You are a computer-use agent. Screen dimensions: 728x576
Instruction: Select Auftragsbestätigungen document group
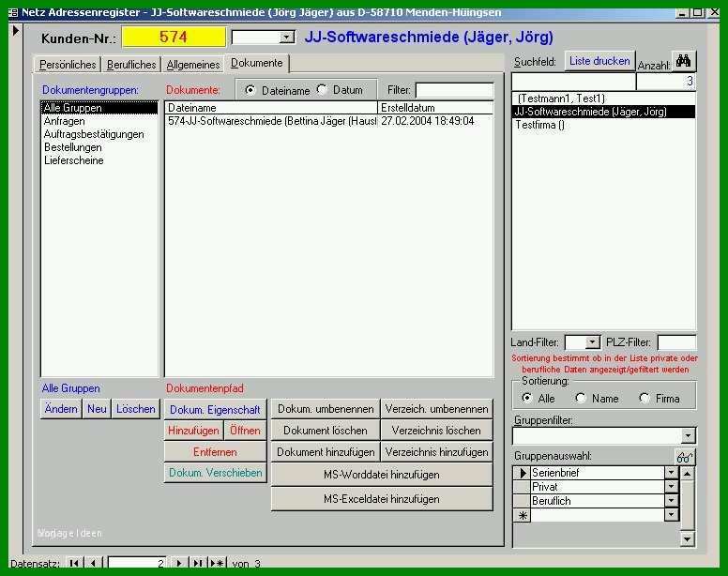[99, 134]
